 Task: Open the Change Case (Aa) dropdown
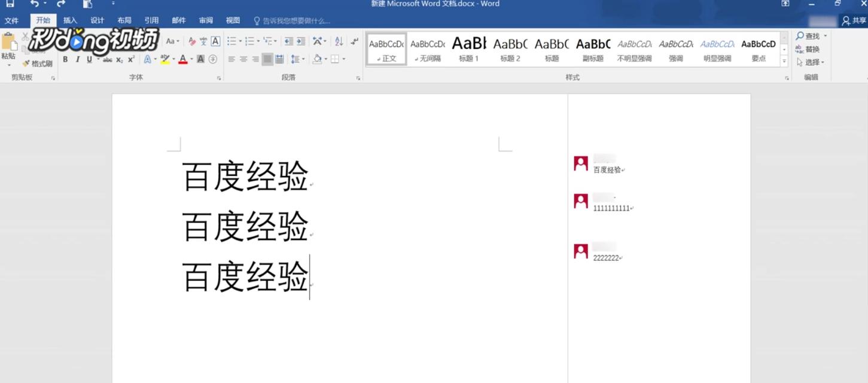coord(172,41)
